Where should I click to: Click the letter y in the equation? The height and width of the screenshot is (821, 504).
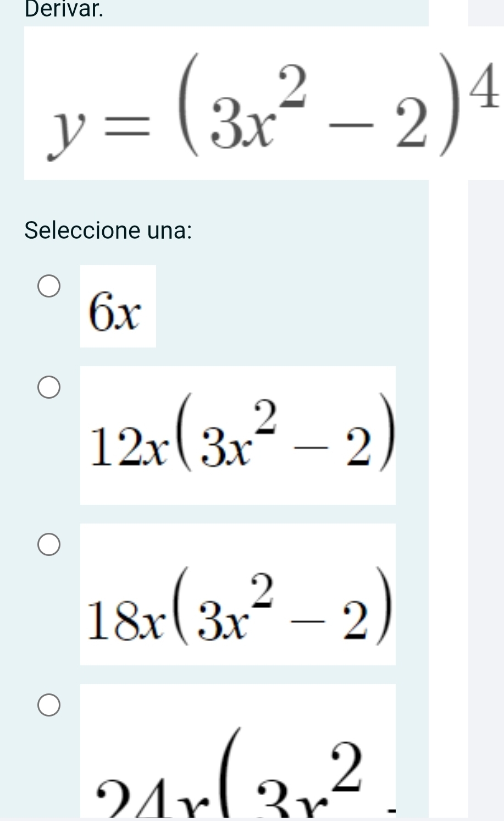pos(60,134)
